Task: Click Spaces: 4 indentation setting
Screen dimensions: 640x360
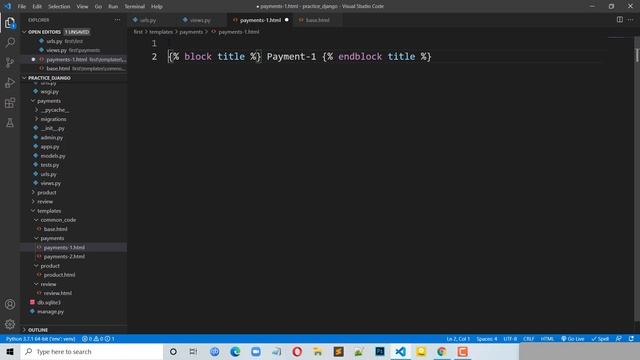Action: point(487,339)
